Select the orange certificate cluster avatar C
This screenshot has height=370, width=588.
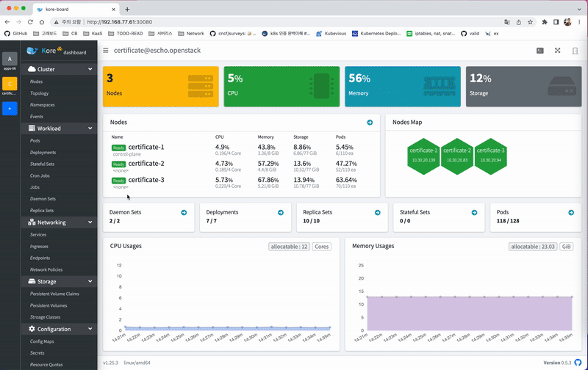[x=10, y=84]
